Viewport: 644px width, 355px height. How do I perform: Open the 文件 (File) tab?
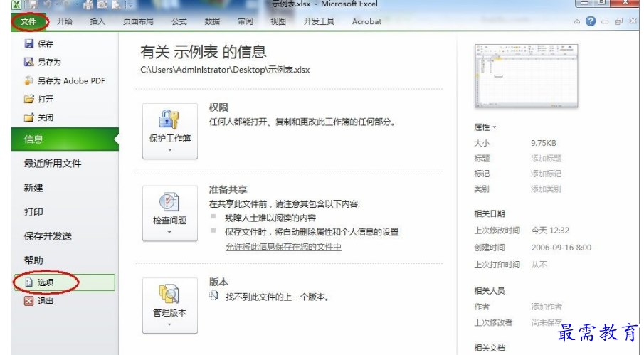(28, 21)
